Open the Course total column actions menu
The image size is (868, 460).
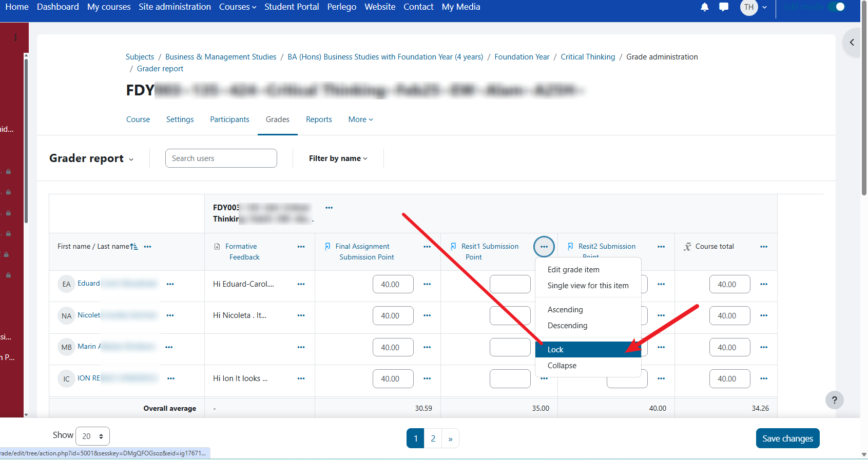(763, 247)
